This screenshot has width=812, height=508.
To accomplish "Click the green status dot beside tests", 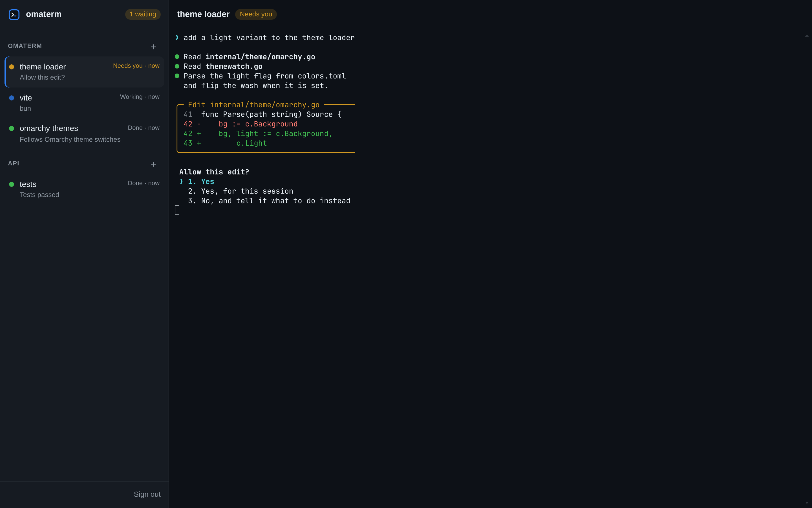I will click(x=11, y=184).
